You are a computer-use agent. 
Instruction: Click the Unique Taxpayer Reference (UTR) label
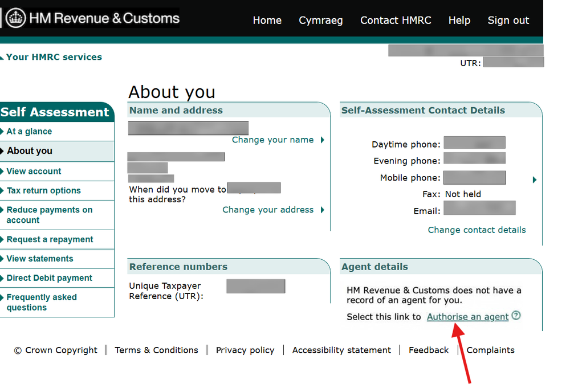(166, 291)
